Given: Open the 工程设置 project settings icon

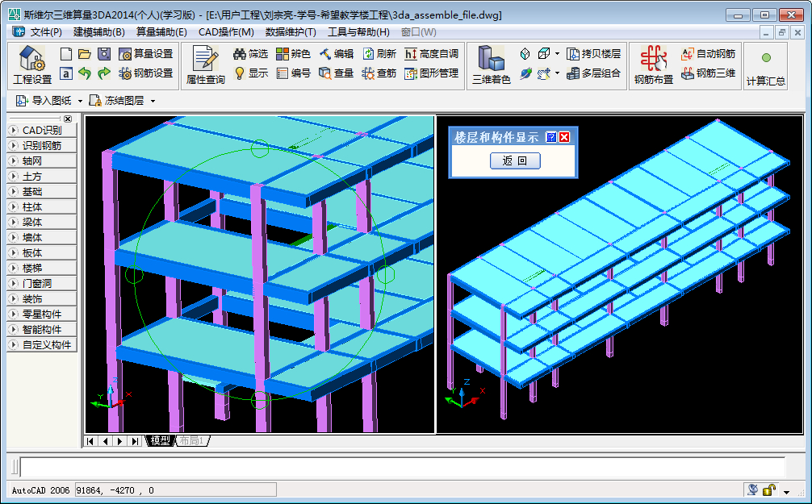Looking at the screenshot, I should 32,65.
